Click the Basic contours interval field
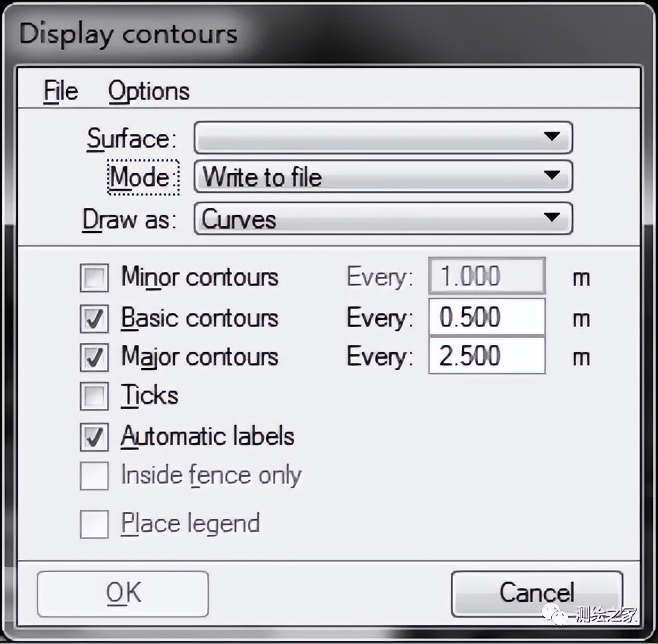Image resolution: width=658 pixels, height=644 pixels. (x=487, y=318)
